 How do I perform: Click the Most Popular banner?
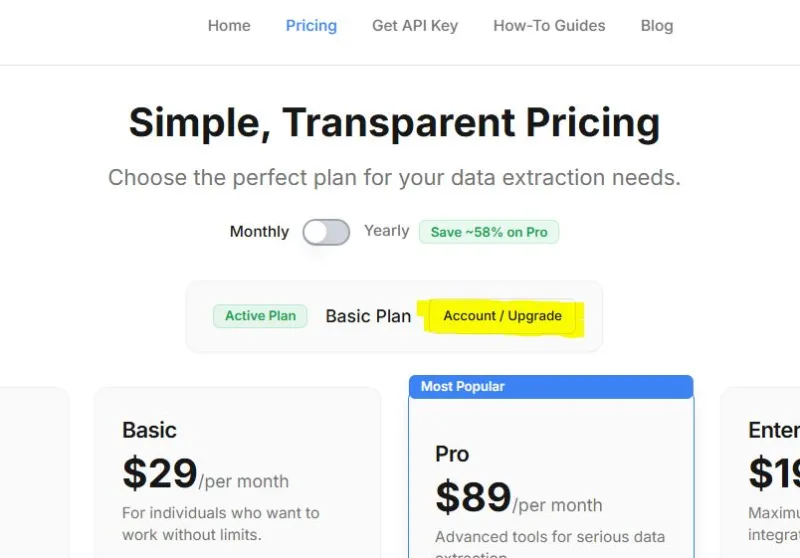click(551, 387)
